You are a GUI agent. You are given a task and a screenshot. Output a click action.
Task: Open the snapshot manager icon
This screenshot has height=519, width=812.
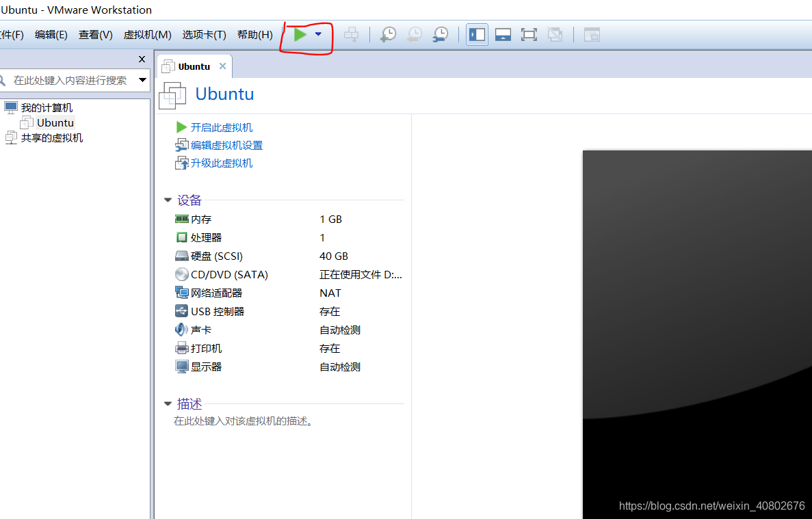(440, 35)
